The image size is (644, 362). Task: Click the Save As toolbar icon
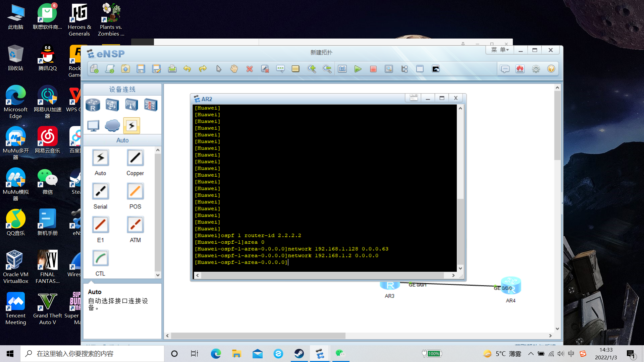coord(156,69)
